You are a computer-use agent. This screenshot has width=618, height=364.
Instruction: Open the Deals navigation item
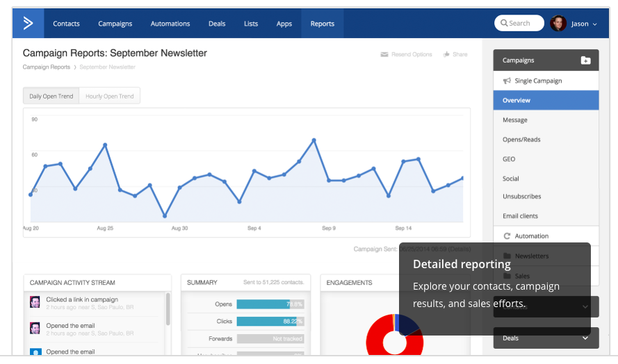pyautogui.click(x=217, y=24)
